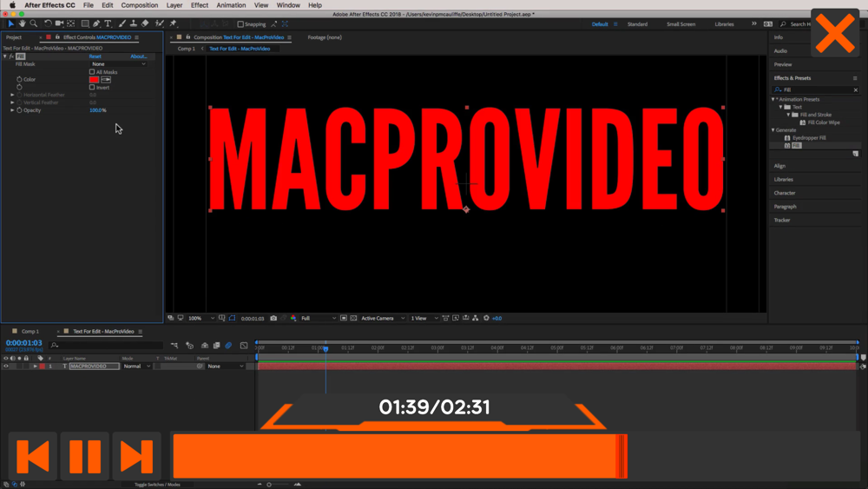Viewport: 868px width, 489px height.
Task: Select the Roto Brush tool
Action: point(160,23)
